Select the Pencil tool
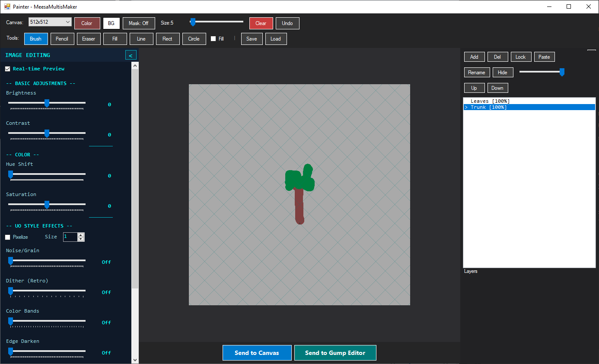Image resolution: width=599 pixels, height=364 pixels. pyautogui.click(x=62, y=39)
